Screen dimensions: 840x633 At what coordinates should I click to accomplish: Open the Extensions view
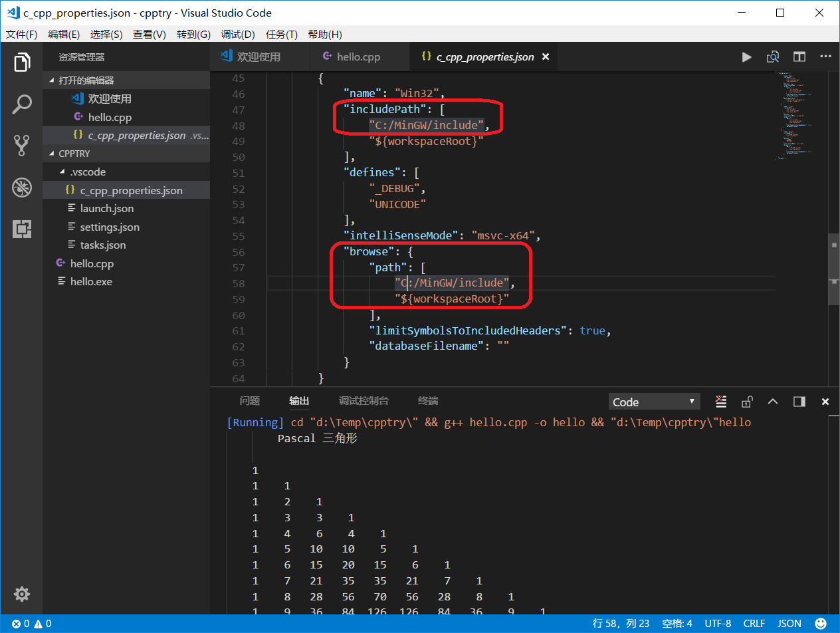click(x=22, y=229)
